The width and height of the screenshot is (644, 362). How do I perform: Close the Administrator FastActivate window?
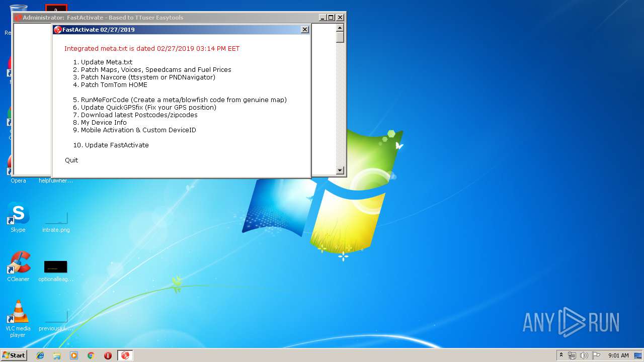click(x=340, y=18)
